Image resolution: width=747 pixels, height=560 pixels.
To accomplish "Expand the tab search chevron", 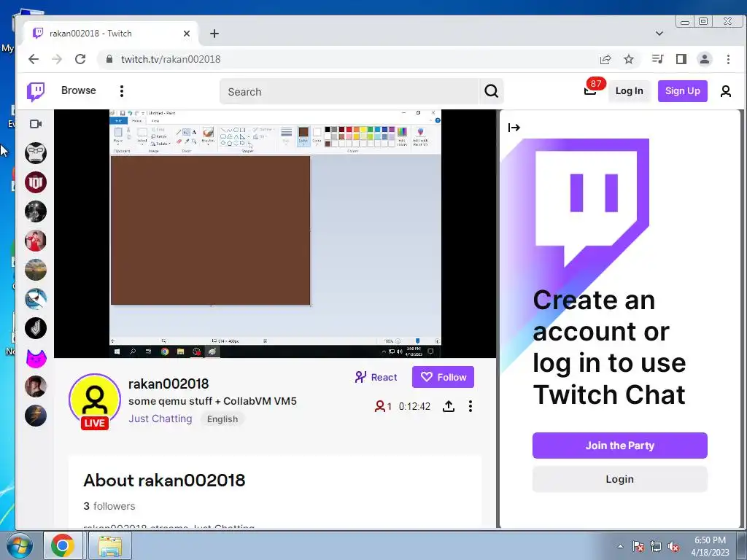I will tap(659, 34).
